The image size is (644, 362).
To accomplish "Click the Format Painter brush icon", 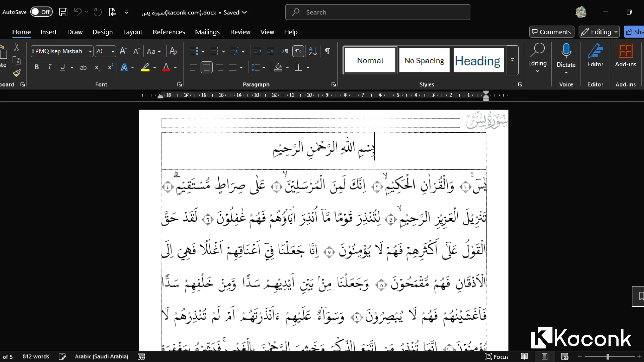I will (17, 73).
